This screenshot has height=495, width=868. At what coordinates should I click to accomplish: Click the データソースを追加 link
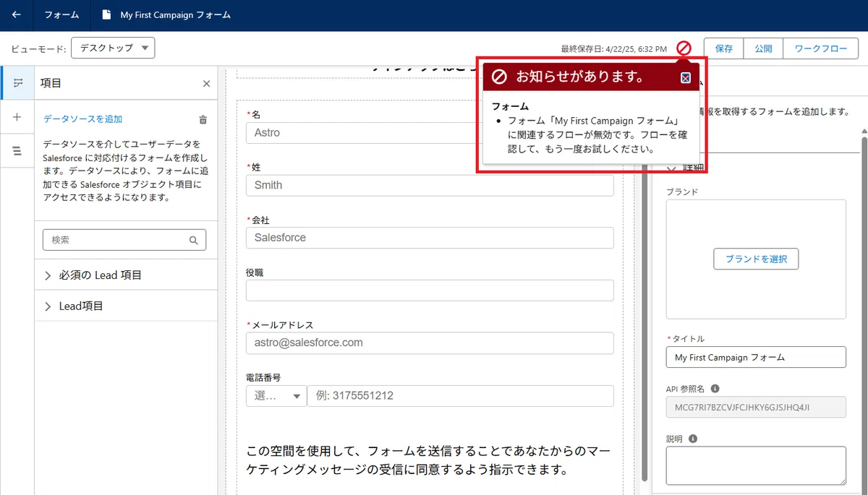pyautogui.click(x=82, y=119)
